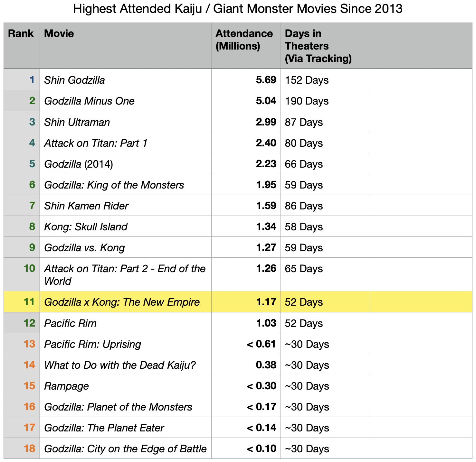Select the 'Kong: Skull Island' cell
The image size is (476, 462).
126,226
